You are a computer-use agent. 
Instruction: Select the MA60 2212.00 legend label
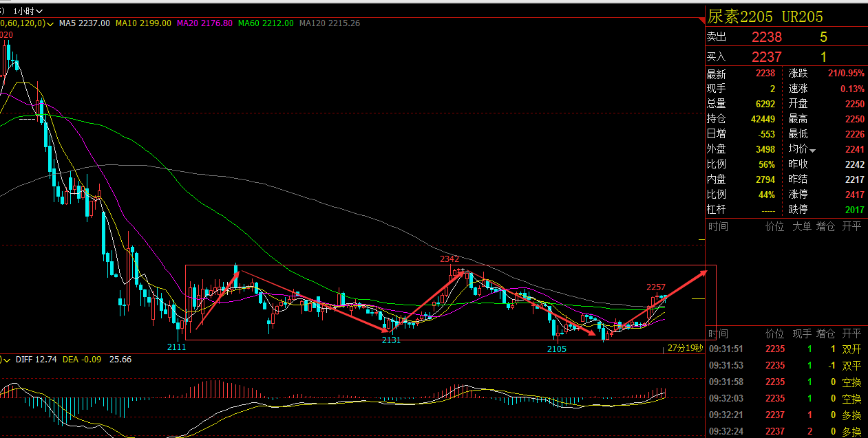click(x=266, y=23)
